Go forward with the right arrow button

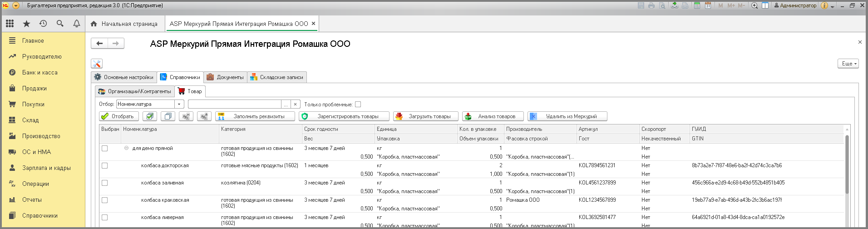tap(116, 43)
